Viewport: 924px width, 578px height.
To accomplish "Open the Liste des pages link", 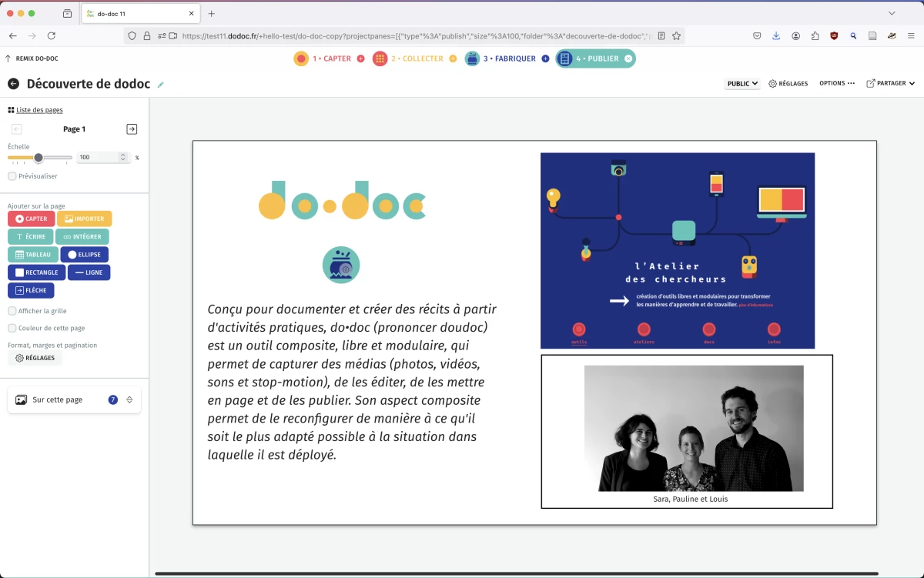I will 39,110.
